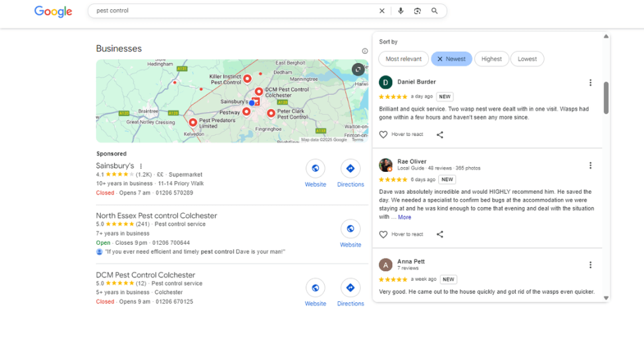Open info icon beside Businesses heading
The image size is (644, 343).
pyautogui.click(x=364, y=51)
